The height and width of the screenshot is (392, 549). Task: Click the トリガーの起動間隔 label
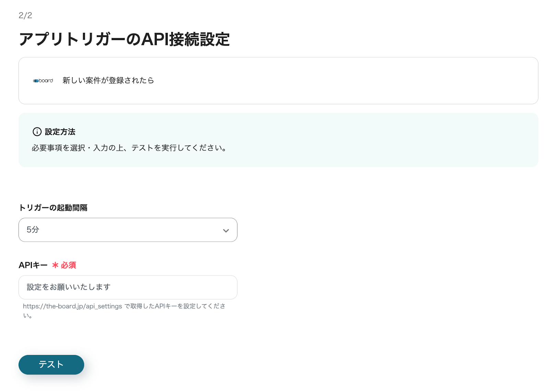click(x=53, y=208)
